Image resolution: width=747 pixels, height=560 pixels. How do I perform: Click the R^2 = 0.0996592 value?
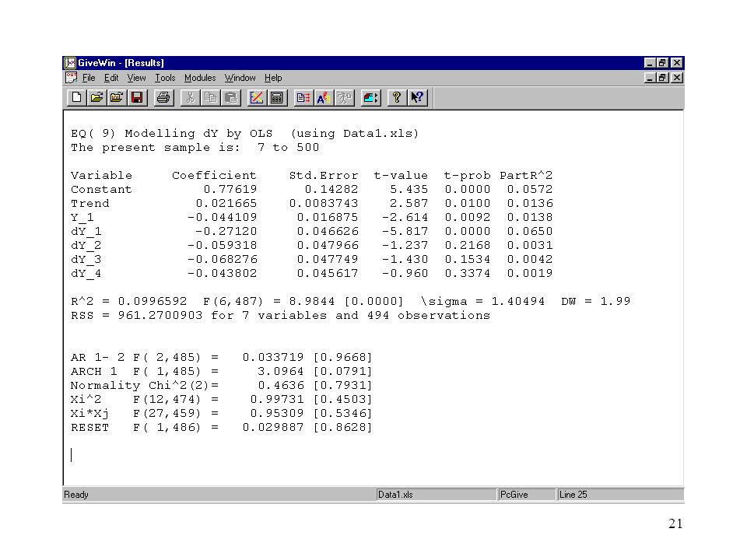pyautogui.click(x=128, y=302)
